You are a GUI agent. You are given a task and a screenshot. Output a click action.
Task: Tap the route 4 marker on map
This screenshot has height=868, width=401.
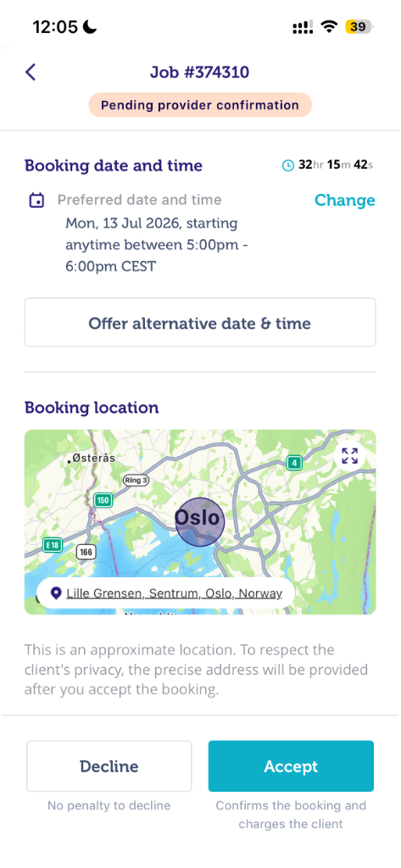pyautogui.click(x=294, y=462)
